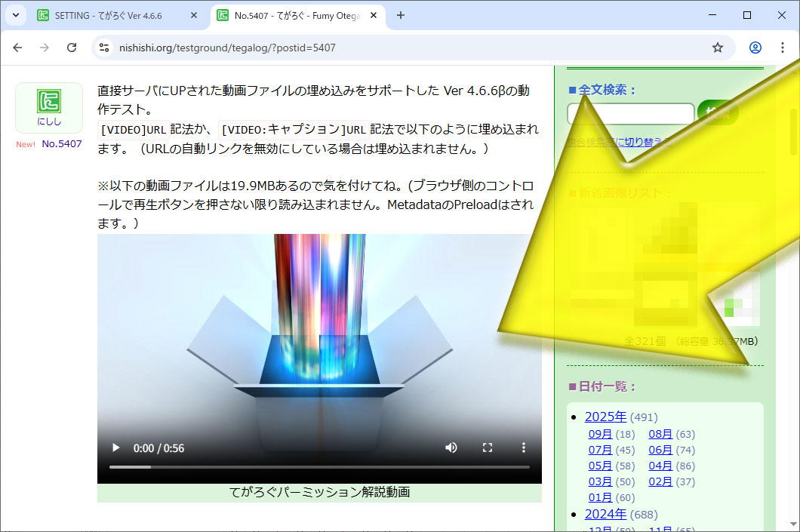800x532 pixels.
Task: Mute the video with the speaker icon
Action: tap(451, 447)
